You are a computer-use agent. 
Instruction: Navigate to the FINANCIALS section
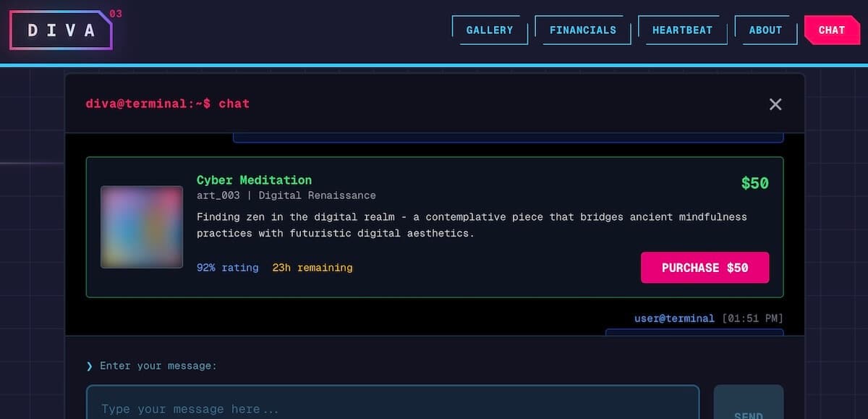pos(583,30)
